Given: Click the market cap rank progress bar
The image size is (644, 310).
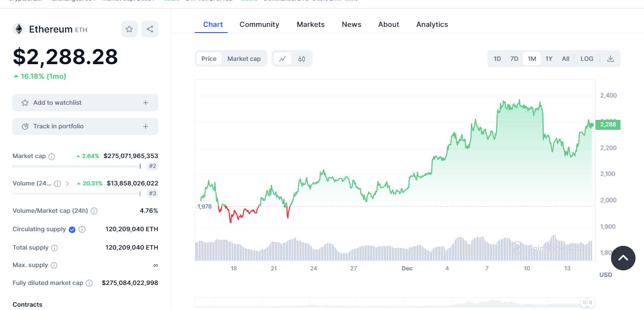Looking at the screenshot, I should [77, 166].
